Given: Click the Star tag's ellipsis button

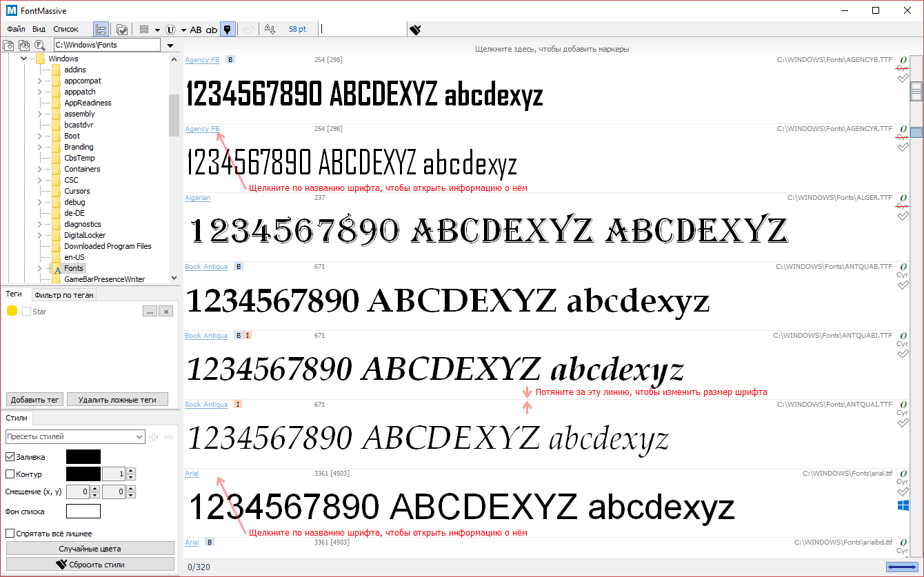Looking at the screenshot, I should click(150, 312).
